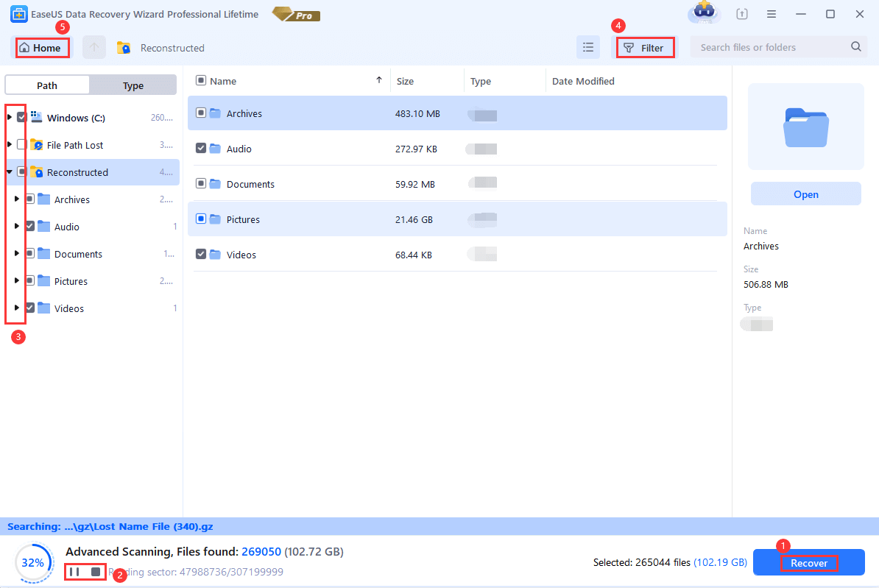Expand the Documents folder tree

click(x=16, y=253)
